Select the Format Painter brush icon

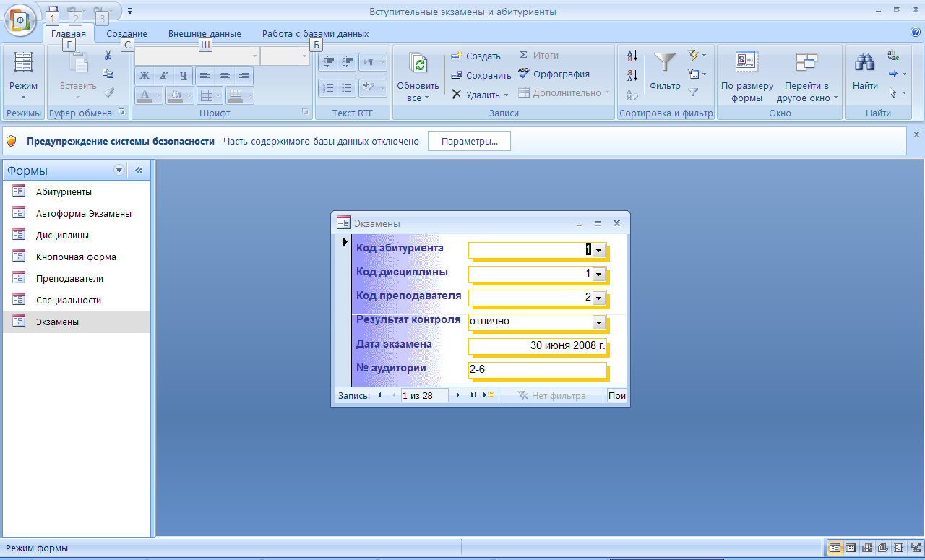(x=108, y=92)
